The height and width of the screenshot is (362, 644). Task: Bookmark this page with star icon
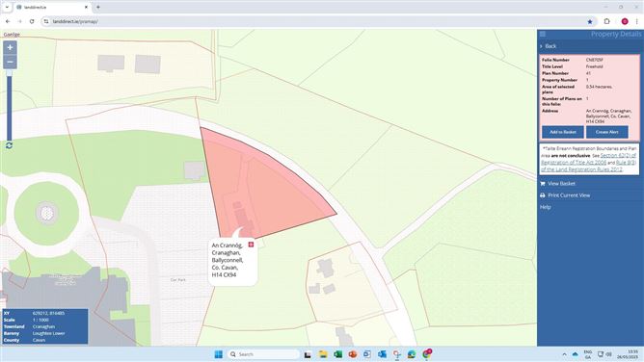[590, 22]
